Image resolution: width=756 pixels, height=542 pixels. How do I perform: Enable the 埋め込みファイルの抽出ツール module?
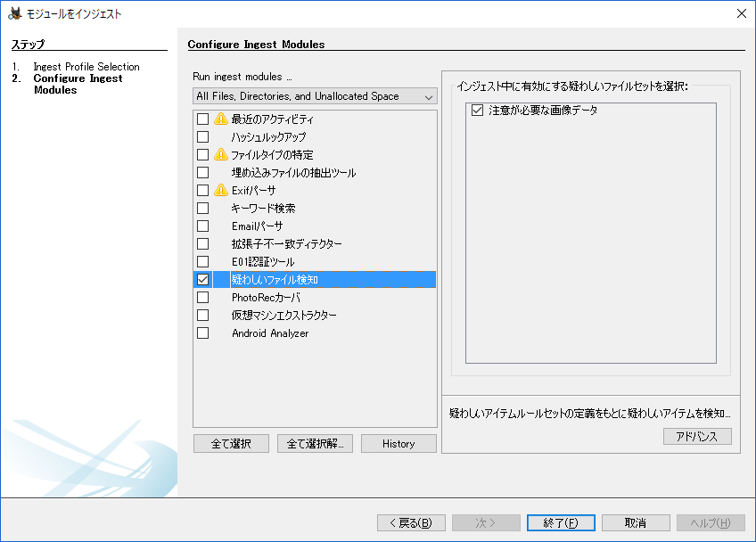coord(202,172)
